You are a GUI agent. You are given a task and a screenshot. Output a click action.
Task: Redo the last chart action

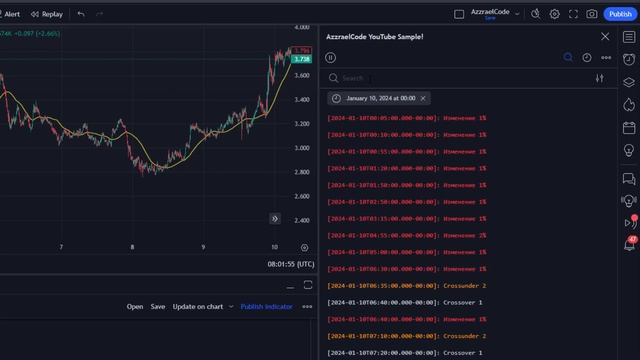coord(99,14)
